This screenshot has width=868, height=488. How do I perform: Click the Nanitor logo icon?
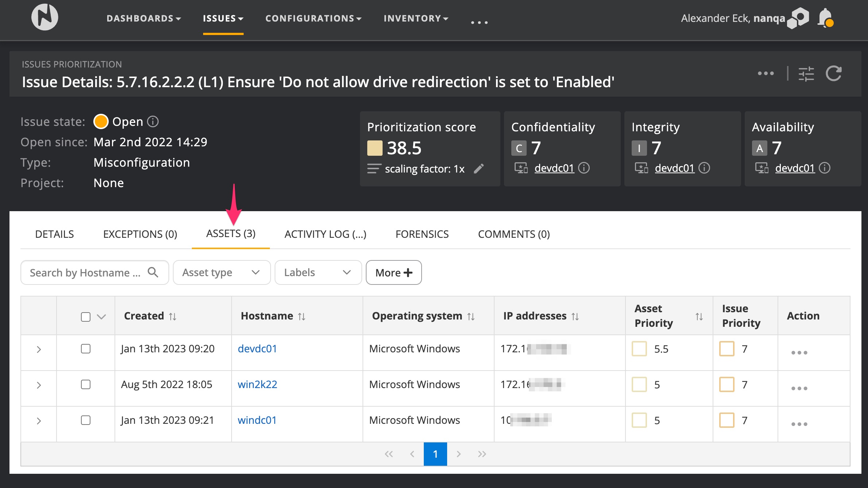point(44,17)
